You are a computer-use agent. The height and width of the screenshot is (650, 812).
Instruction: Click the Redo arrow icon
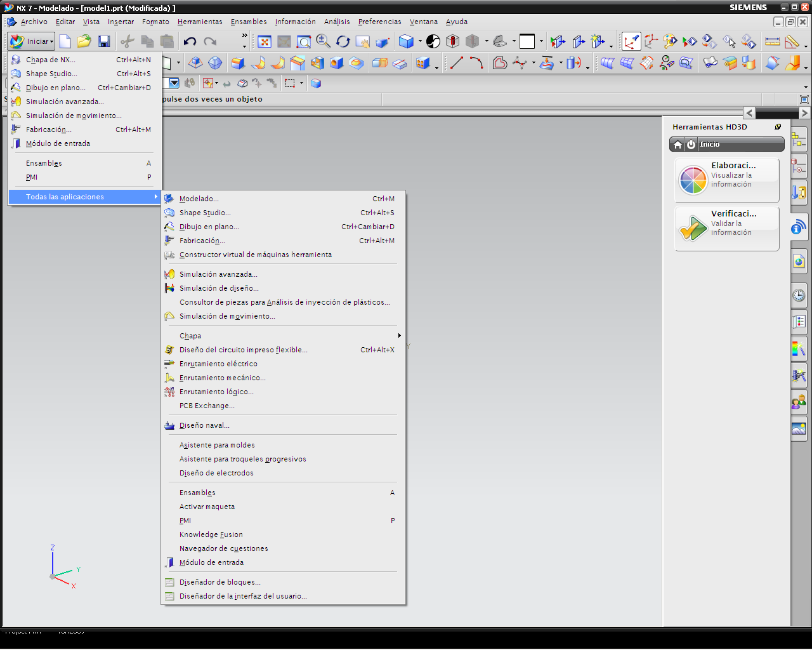click(x=210, y=42)
